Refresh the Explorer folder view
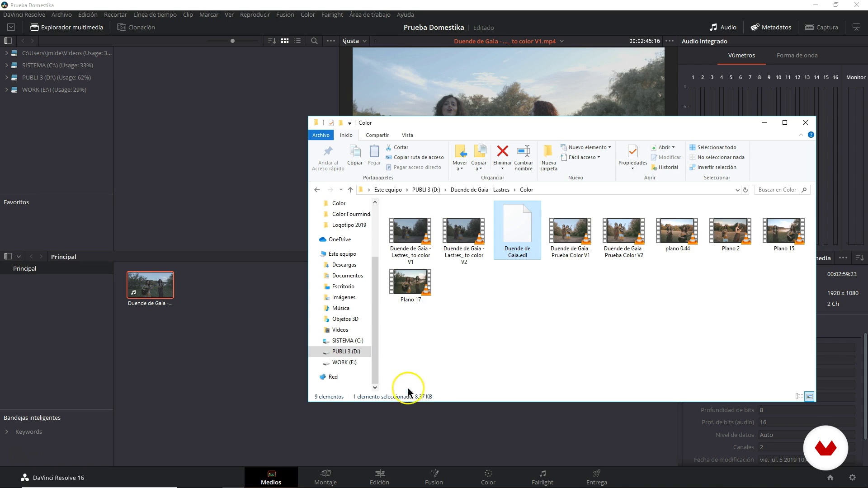The image size is (868, 488). point(745,190)
